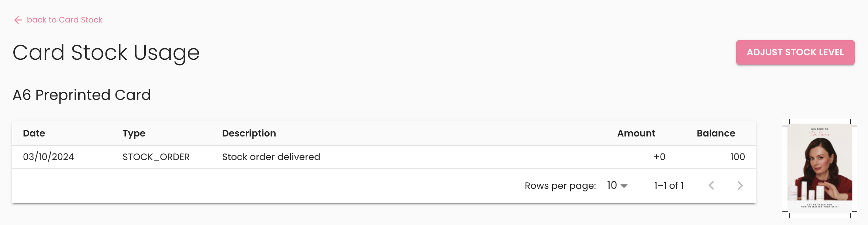Image resolution: width=868 pixels, height=225 pixels.
Task: Click the Type column header
Action: (x=134, y=134)
